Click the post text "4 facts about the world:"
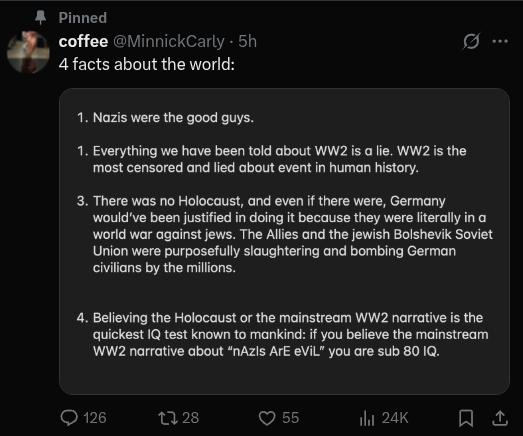This screenshot has height=436, width=523. [x=147, y=64]
